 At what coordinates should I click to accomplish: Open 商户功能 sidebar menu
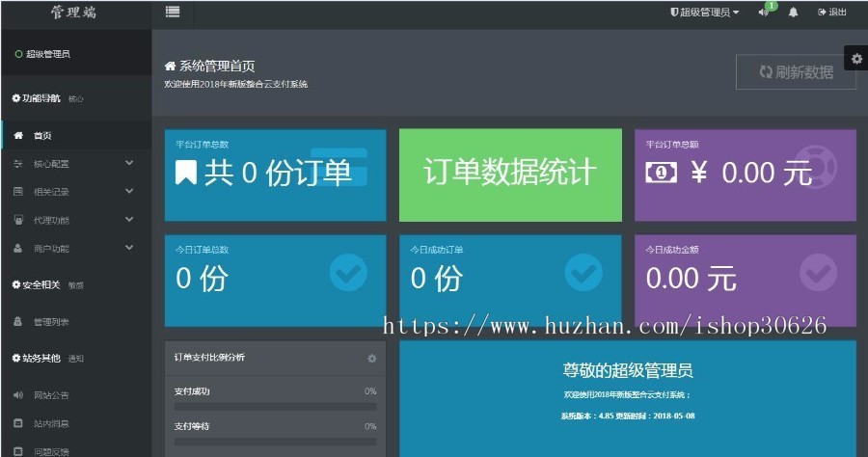(x=76, y=249)
